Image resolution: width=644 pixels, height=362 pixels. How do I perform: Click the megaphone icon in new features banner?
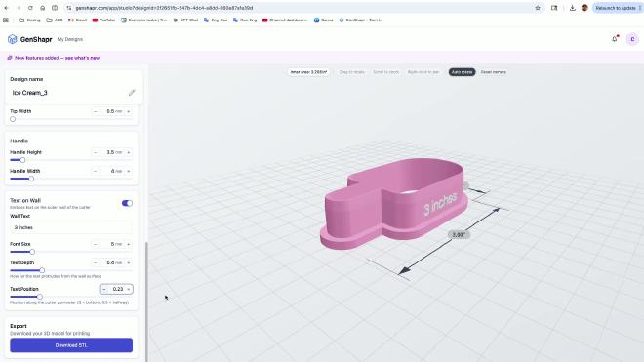pos(10,58)
